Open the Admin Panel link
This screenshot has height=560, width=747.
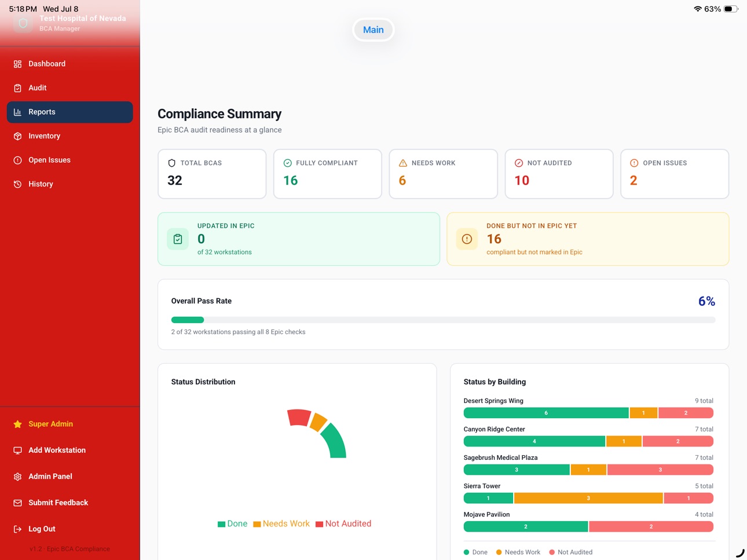[x=69, y=477]
